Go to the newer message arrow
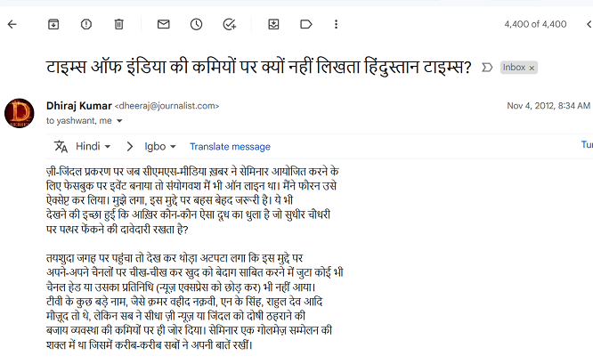 pos(589,25)
